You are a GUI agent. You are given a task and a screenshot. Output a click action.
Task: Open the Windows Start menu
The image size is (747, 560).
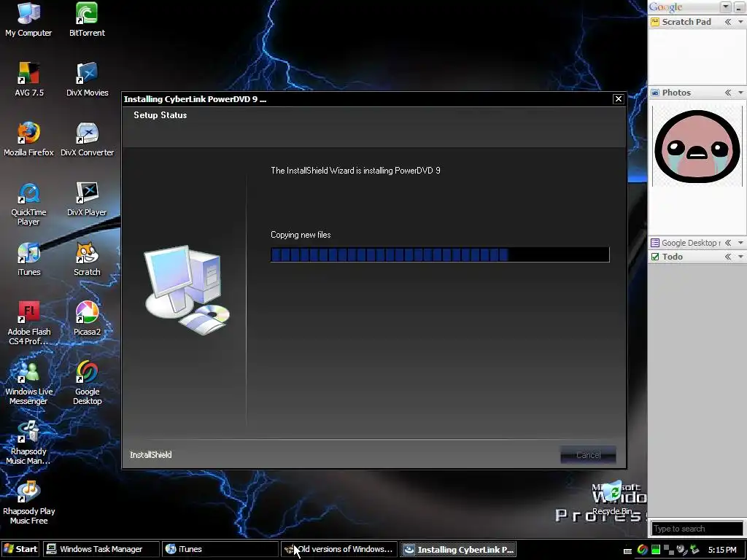point(20,549)
